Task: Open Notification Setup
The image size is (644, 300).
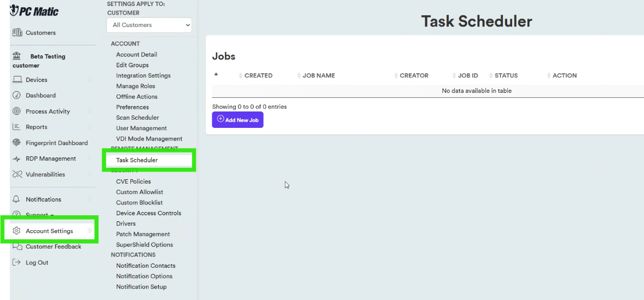Action: [141, 287]
